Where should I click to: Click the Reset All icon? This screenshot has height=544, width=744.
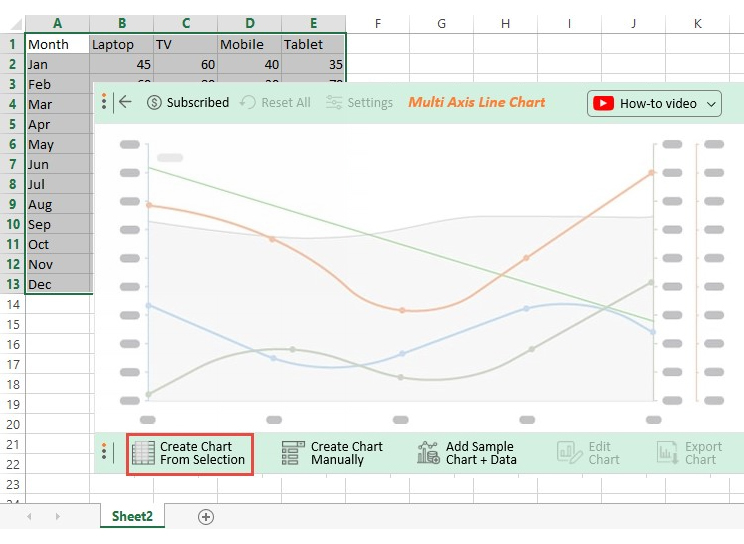coord(249,102)
